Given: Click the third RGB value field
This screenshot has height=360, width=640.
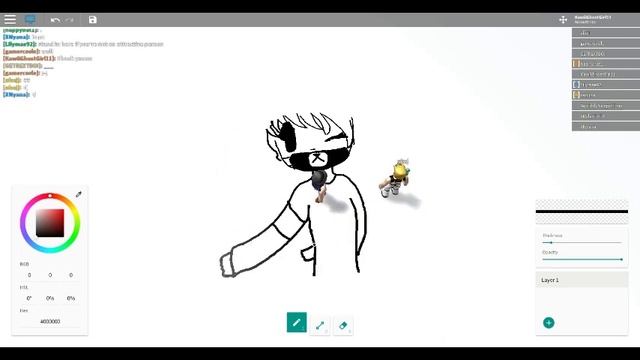Looking at the screenshot, I should click(71, 275).
